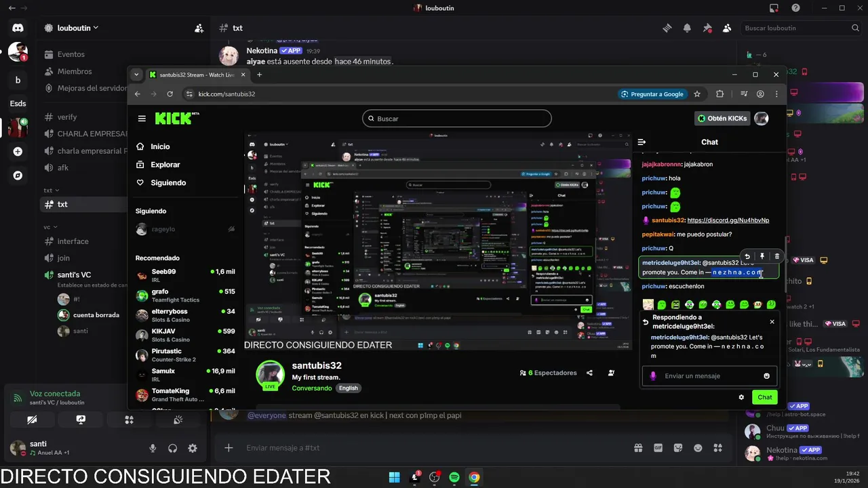Open Discord GIF picker
Image resolution: width=868 pixels, height=488 pixels.
coord(658,448)
